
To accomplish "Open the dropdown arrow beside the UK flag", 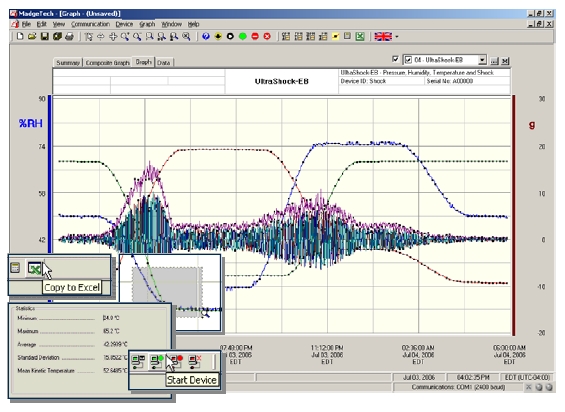I will click(397, 37).
